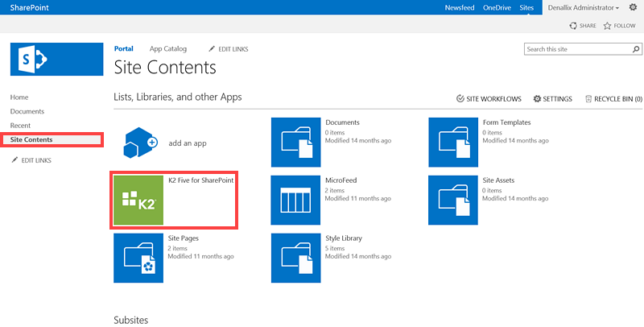Click the Site Workflows link
The height and width of the screenshot is (327, 644).
tap(489, 99)
